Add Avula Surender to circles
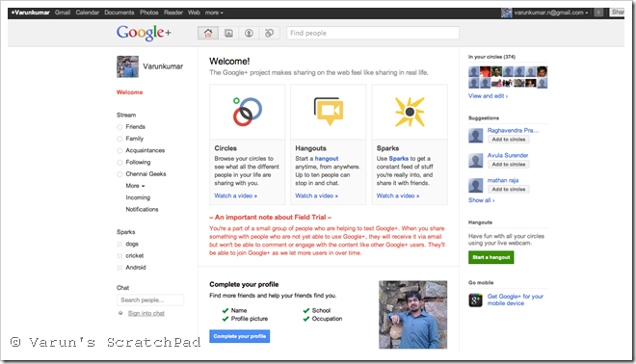 pos(508,165)
